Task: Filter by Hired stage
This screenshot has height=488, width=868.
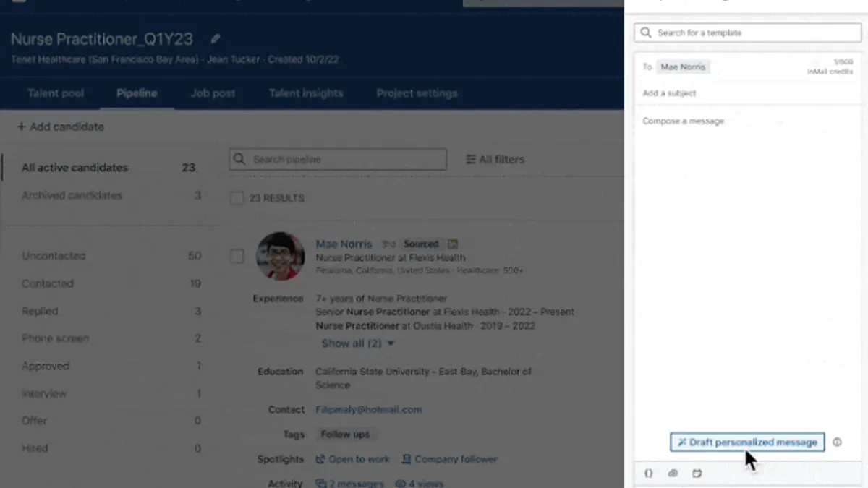Action: click(x=111, y=448)
